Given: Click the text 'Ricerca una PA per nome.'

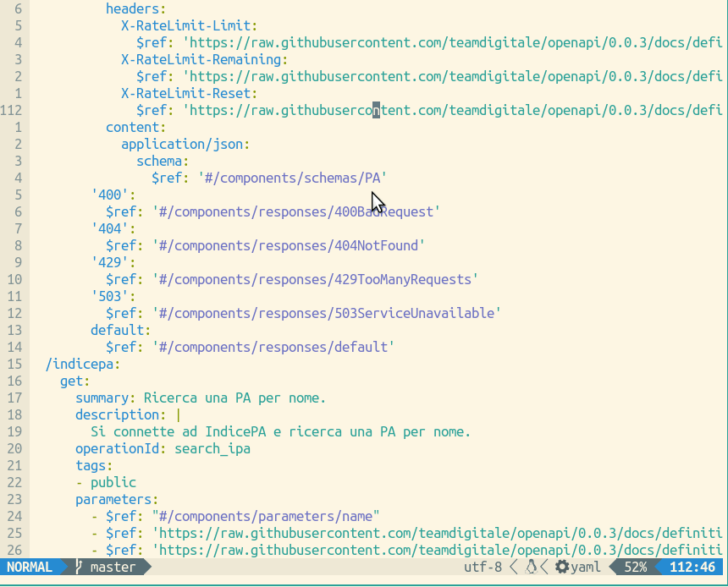Looking at the screenshot, I should click(234, 398).
